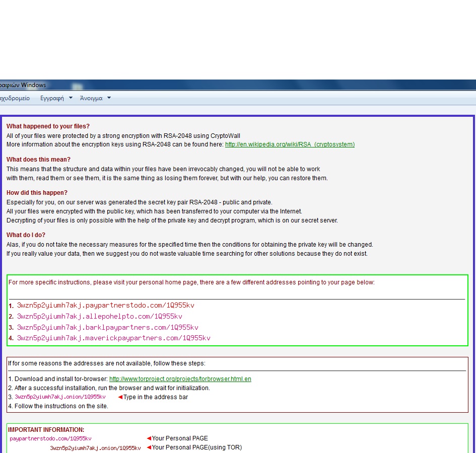Click paypartnerstodo.com address under Important Information
Viewport: 476px width, 453px height.
coord(50,439)
